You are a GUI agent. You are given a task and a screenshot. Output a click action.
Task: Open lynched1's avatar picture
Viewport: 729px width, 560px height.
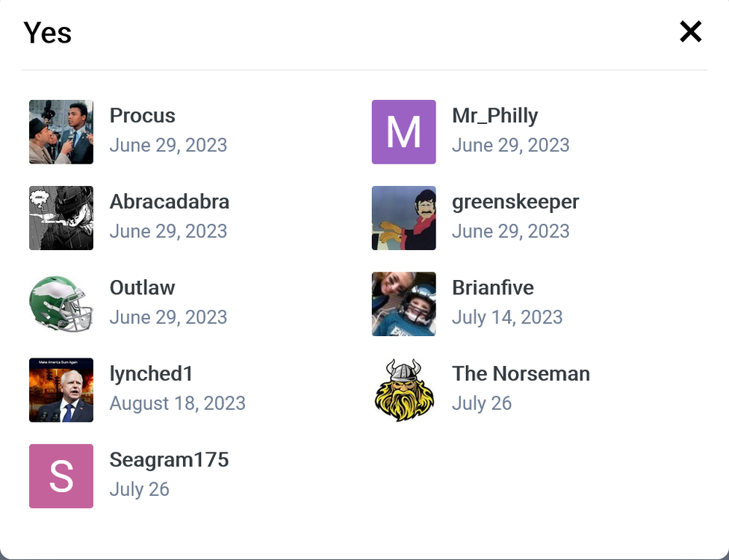tap(61, 390)
